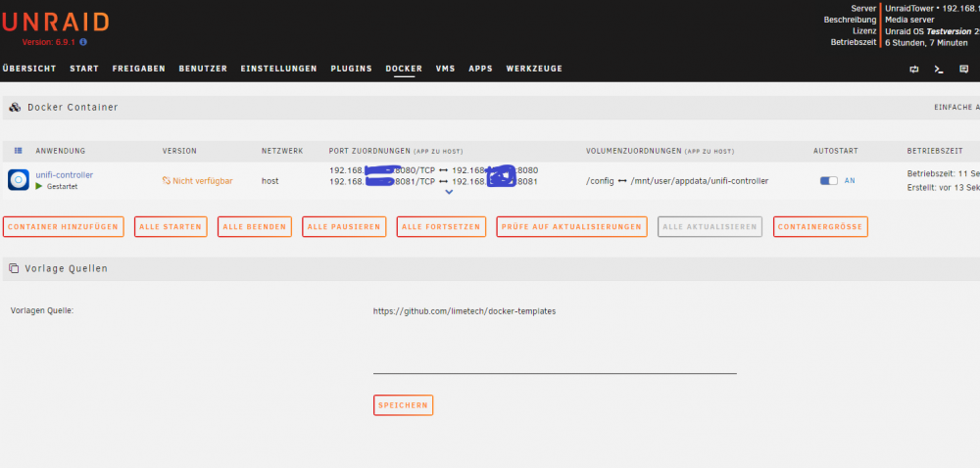
Task: Click the Netzwerk column header
Action: pos(282,151)
